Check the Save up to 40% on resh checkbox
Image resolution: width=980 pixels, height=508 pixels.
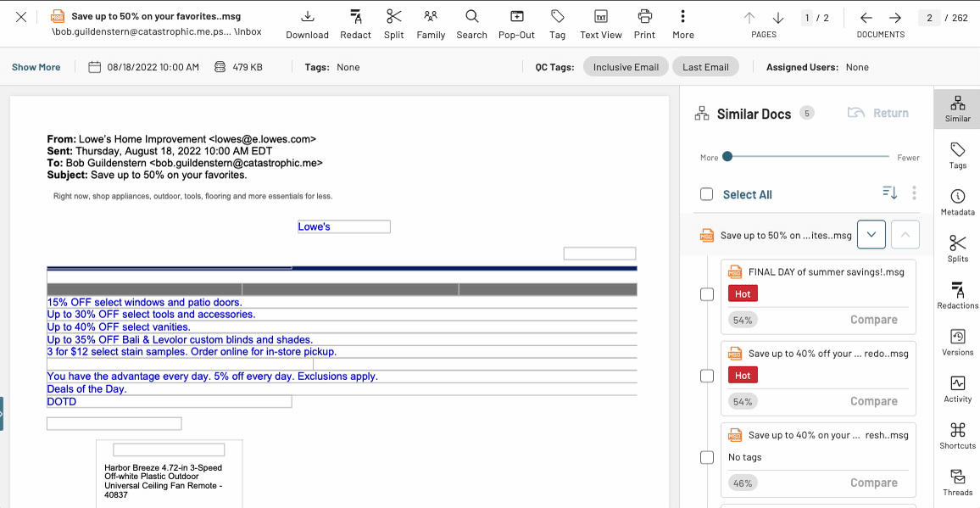click(707, 458)
